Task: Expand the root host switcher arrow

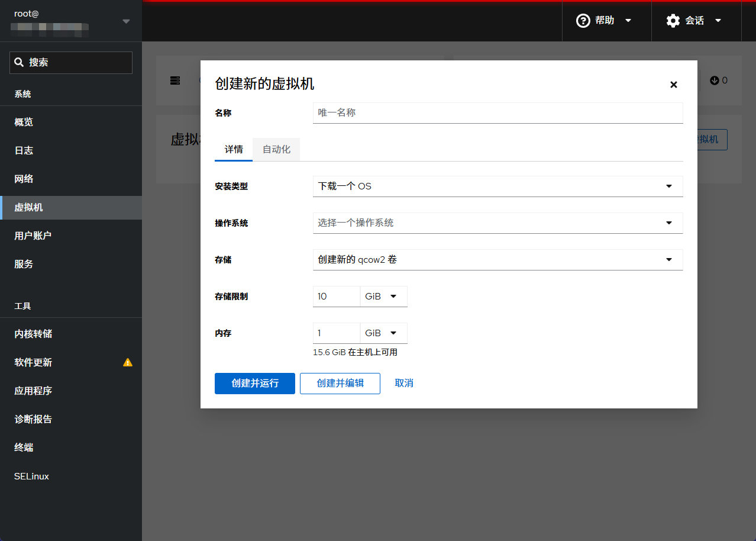Action: click(x=126, y=21)
